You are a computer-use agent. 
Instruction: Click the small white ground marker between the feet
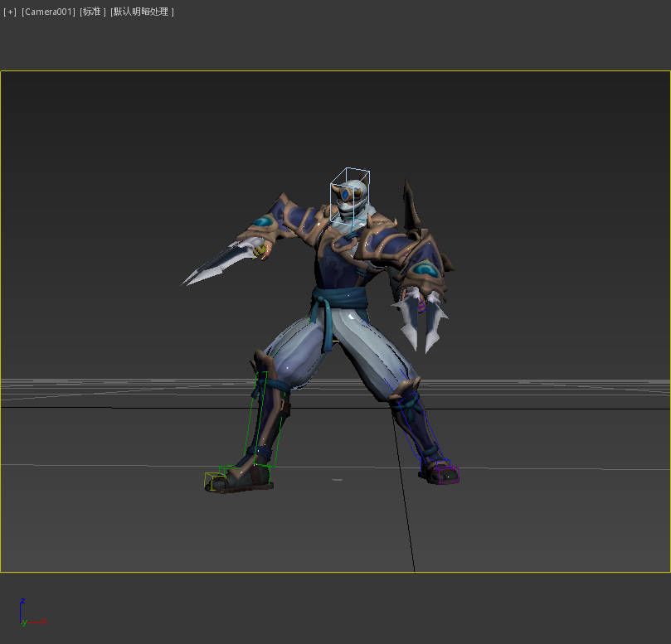click(x=337, y=479)
